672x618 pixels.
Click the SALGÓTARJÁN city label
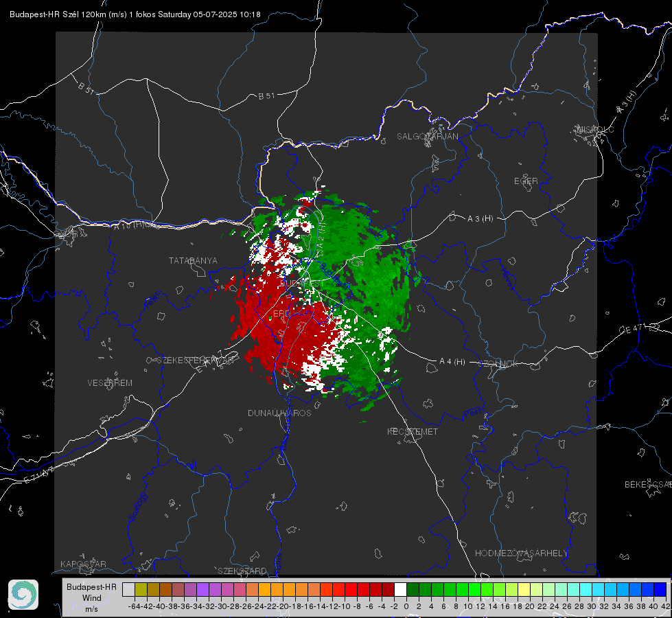click(x=427, y=137)
